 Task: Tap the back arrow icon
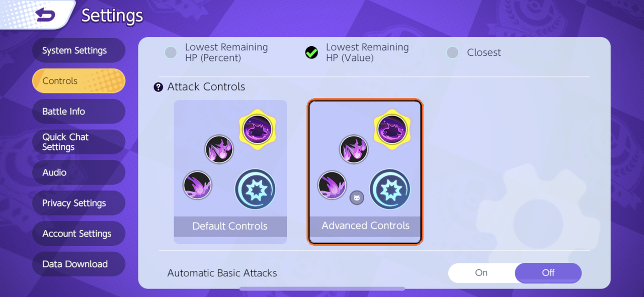point(46,15)
